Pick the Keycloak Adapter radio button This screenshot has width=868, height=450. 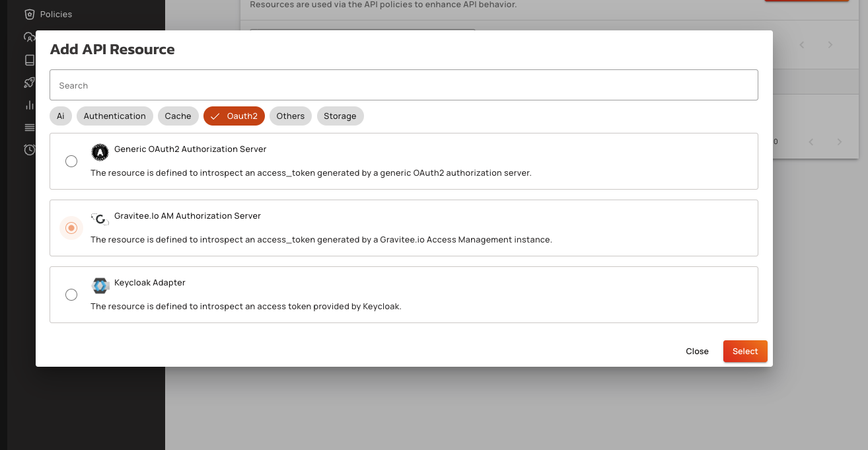tap(71, 295)
